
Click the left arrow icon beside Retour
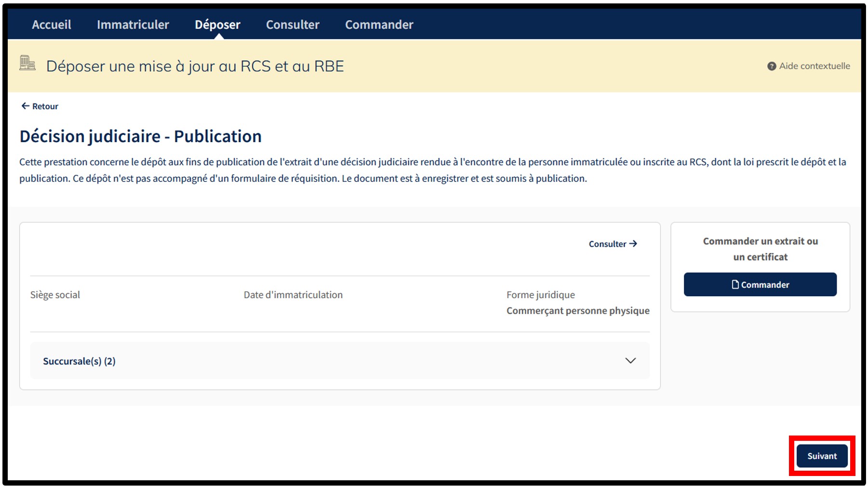tap(25, 106)
